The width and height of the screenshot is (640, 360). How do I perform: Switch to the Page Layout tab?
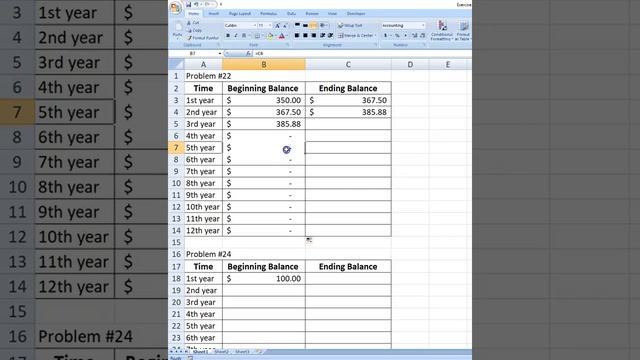pos(240,13)
